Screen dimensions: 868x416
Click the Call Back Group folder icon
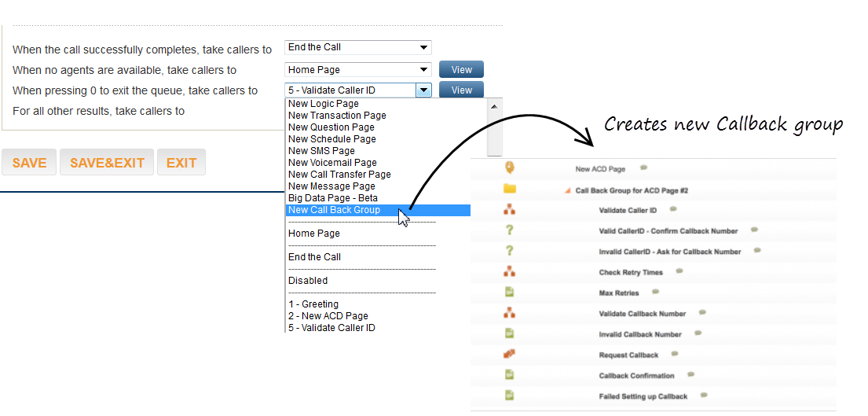(x=509, y=189)
